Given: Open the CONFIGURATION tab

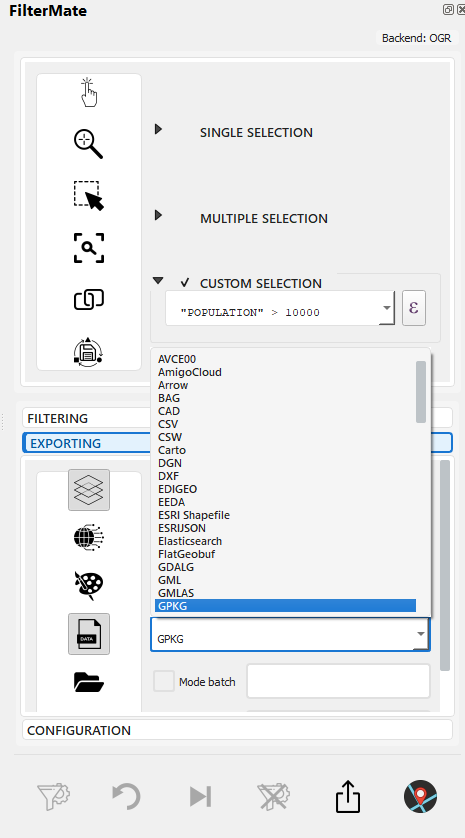Looking at the screenshot, I should point(237,730).
